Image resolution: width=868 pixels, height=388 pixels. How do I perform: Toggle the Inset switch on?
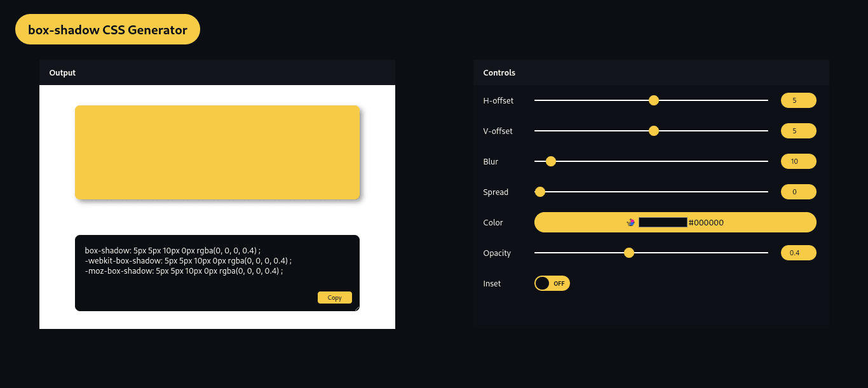pos(552,283)
